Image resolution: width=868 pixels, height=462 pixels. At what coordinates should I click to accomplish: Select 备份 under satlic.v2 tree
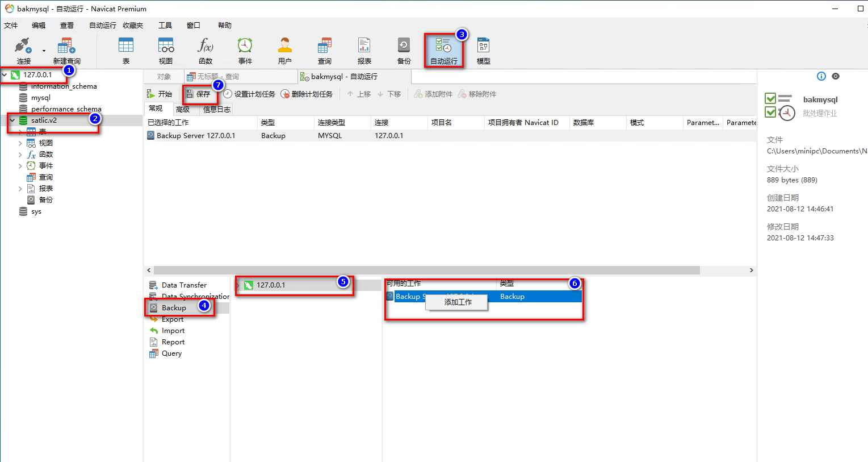[45, 200]
